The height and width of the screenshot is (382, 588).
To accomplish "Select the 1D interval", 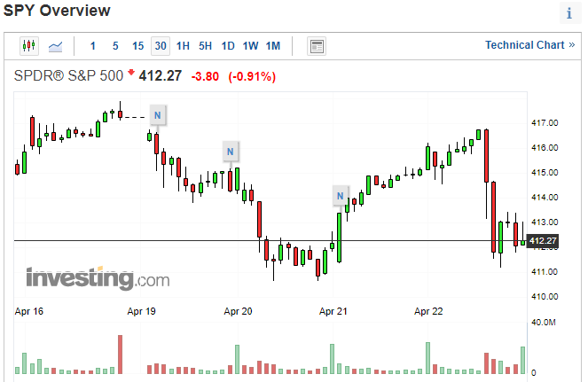I will click(x=228, y=46).
